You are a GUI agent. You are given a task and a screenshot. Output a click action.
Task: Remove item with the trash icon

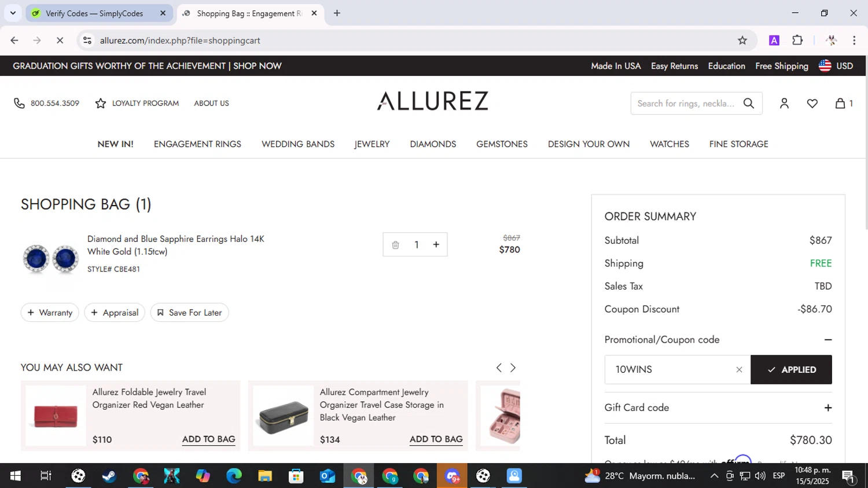click(x=395, y=245)
